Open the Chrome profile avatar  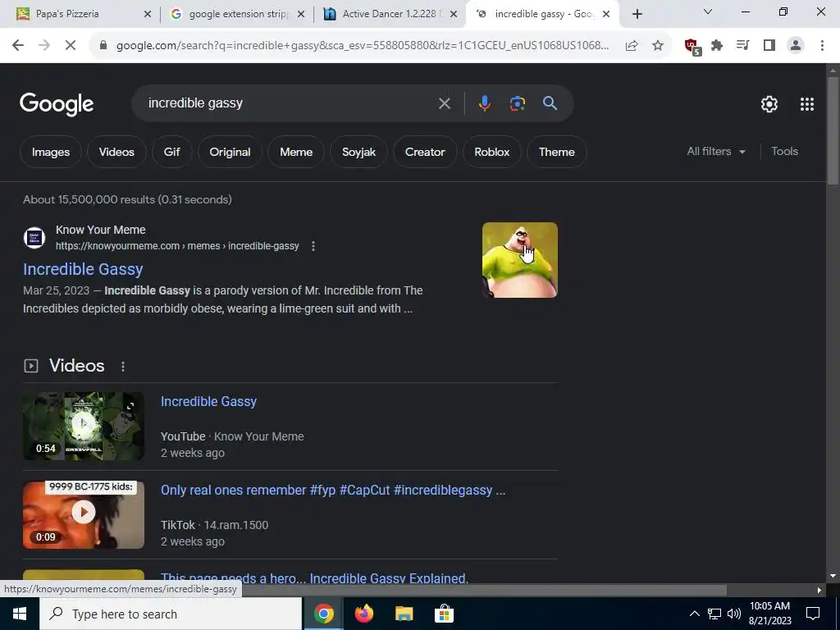pyautogui.click(x=796, y=46)
